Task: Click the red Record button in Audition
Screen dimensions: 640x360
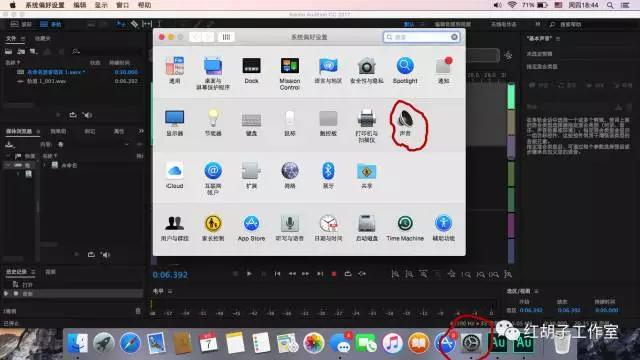Action: 334,274
